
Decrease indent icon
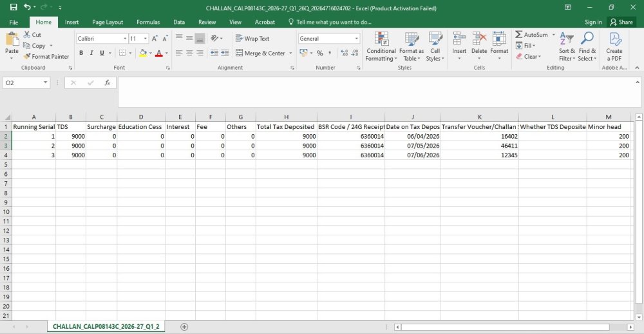[214, 53]
